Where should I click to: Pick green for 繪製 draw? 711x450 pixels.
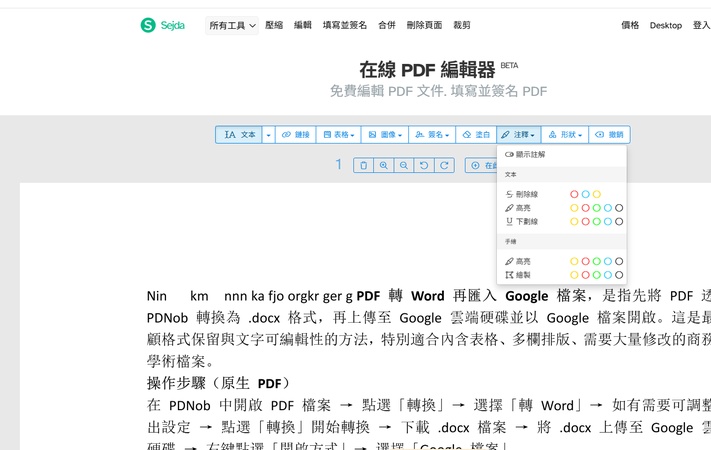click(597, 275)
